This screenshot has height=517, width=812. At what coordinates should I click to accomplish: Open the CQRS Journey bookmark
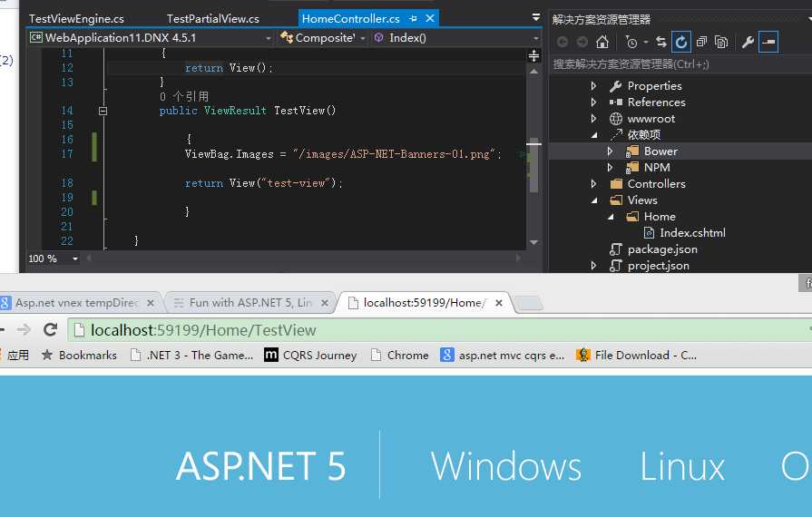point(310,355)
